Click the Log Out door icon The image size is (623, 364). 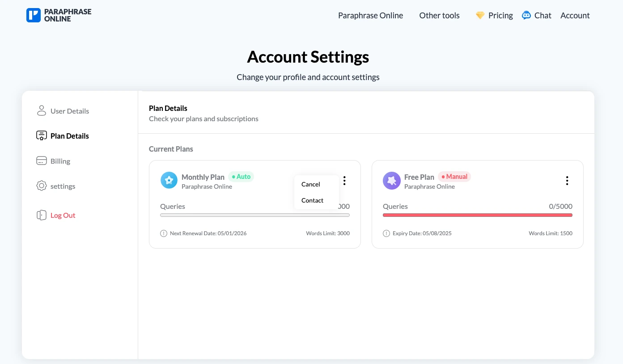[x=42, y=215]
